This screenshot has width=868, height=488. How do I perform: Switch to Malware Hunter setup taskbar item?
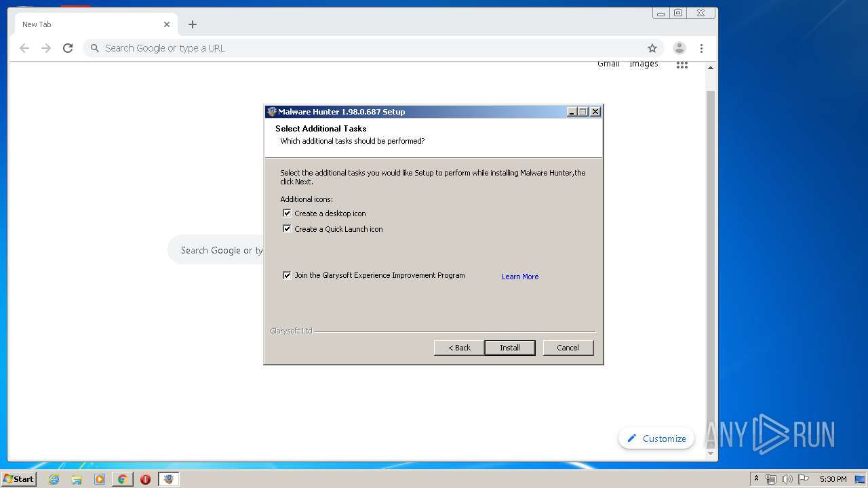tap(169, 479)
